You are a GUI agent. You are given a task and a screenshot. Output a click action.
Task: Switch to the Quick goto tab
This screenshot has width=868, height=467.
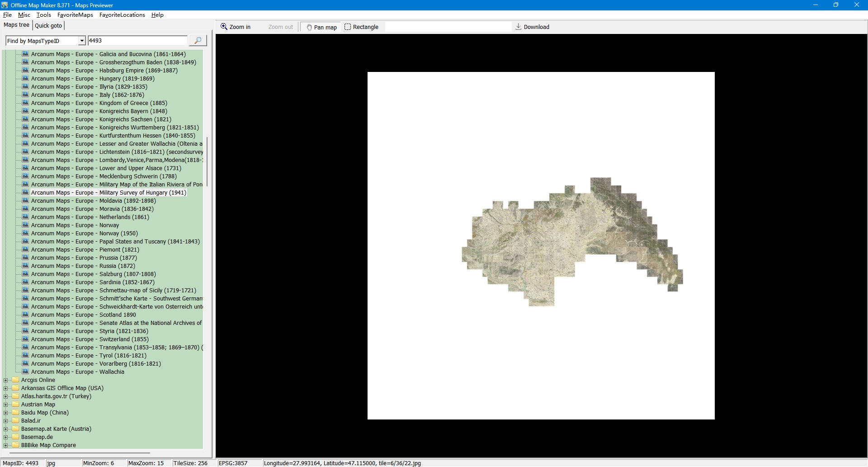point(48,26)
